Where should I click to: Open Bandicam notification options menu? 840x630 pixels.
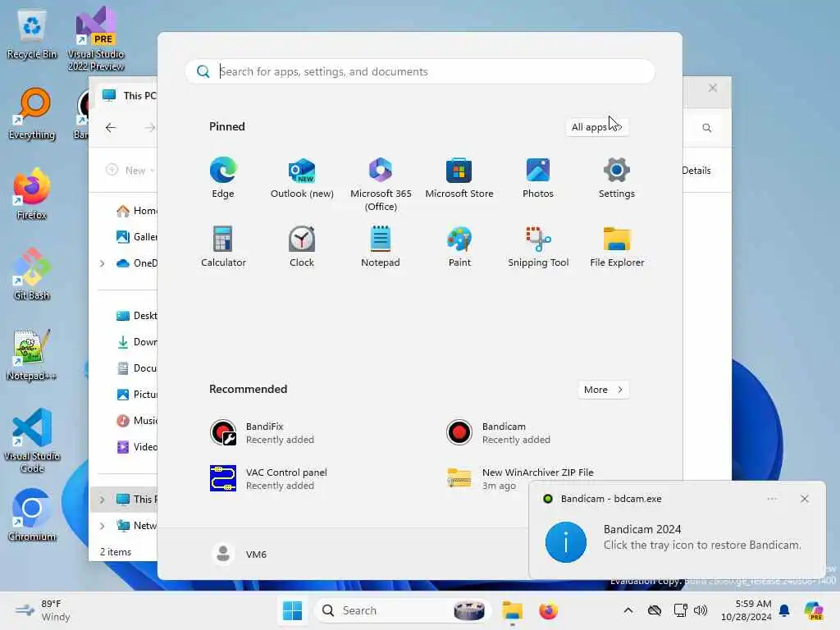[x=771, y=499]
